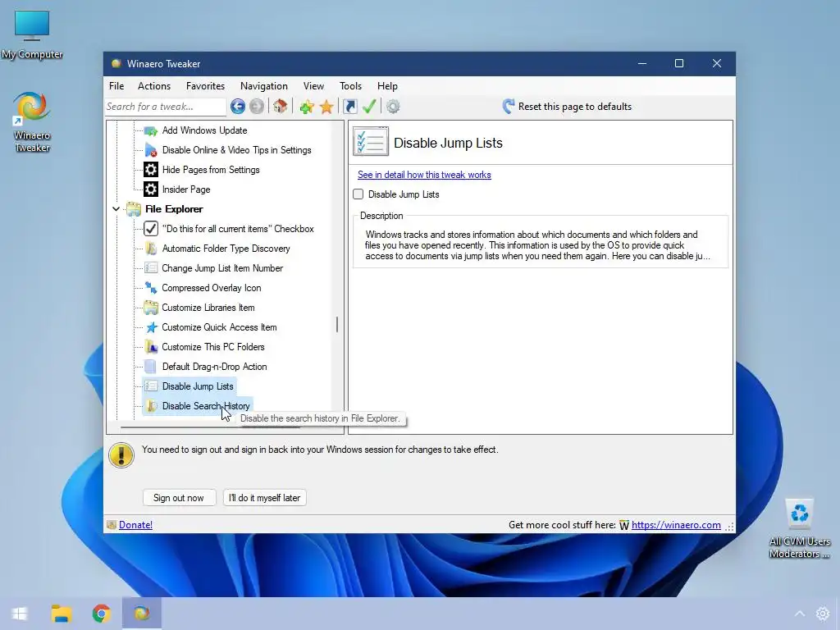Click the Change Jump List Item Number icon
Screen dimensions: 840x630
151,268
